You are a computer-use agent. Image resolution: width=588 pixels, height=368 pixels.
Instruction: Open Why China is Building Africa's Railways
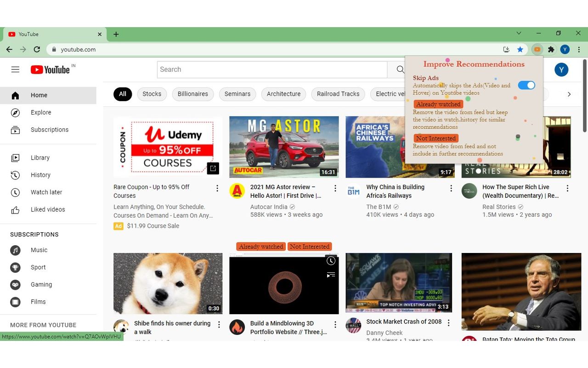tap(395, 191)
